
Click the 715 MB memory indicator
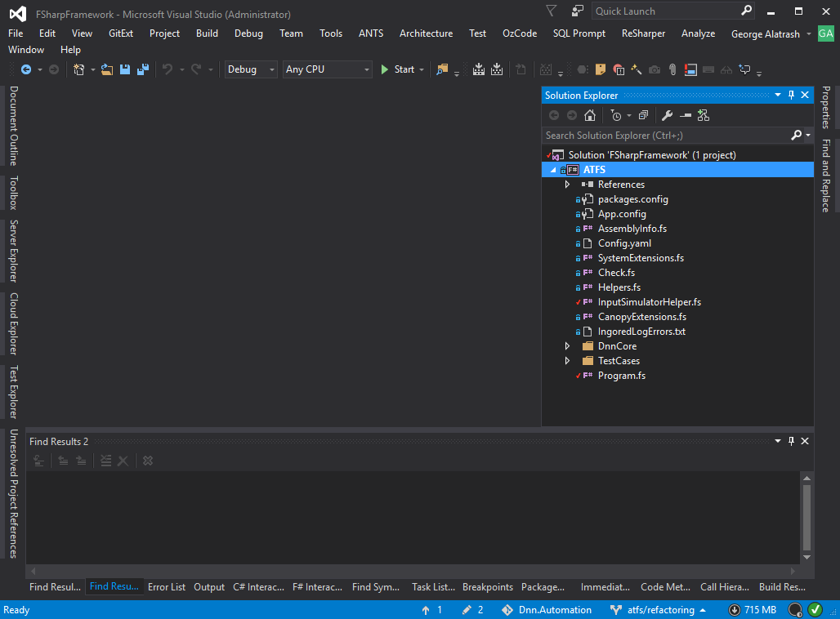[x=752, y=610]
